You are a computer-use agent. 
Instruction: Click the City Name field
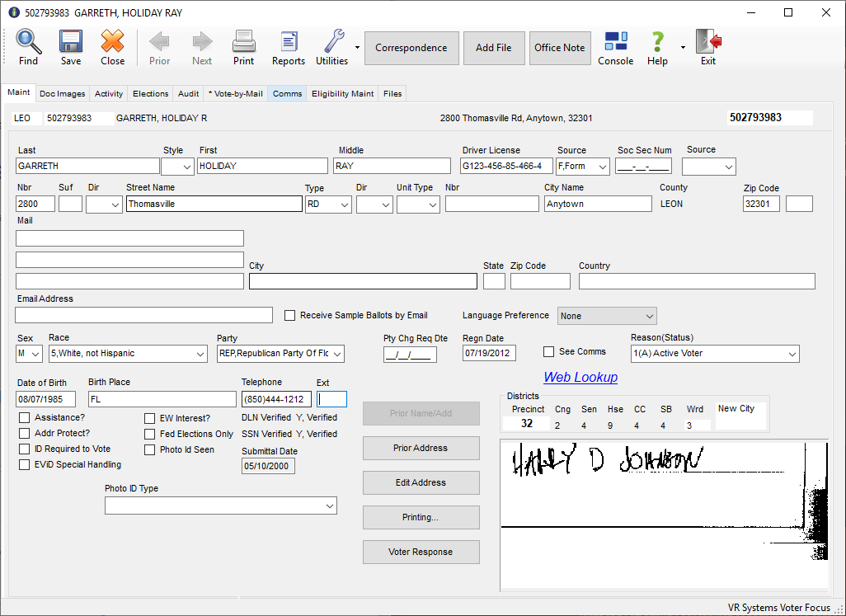[x=598, y=204]
